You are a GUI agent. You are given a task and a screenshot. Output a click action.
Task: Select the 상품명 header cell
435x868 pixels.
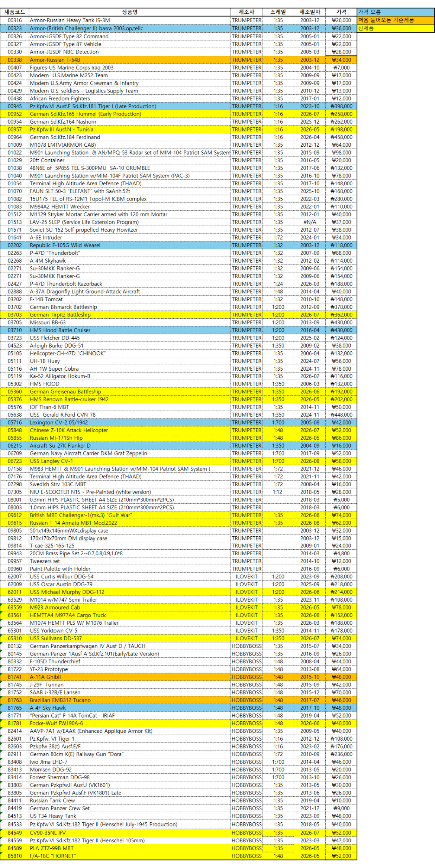point(130,12)
